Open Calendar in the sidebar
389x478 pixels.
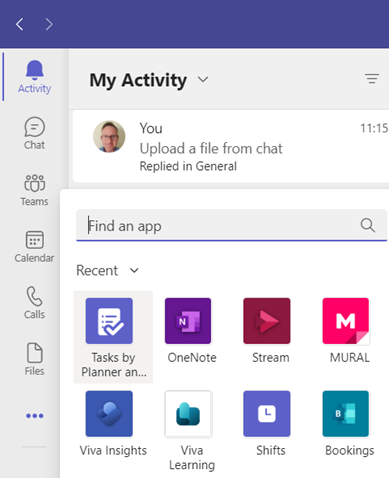tap(34, 247)
